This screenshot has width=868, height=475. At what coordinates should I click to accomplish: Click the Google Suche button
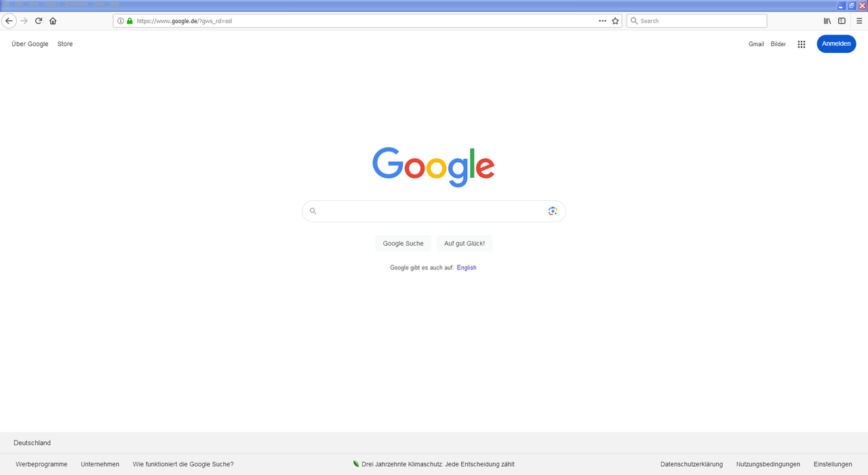click(403, 244)
